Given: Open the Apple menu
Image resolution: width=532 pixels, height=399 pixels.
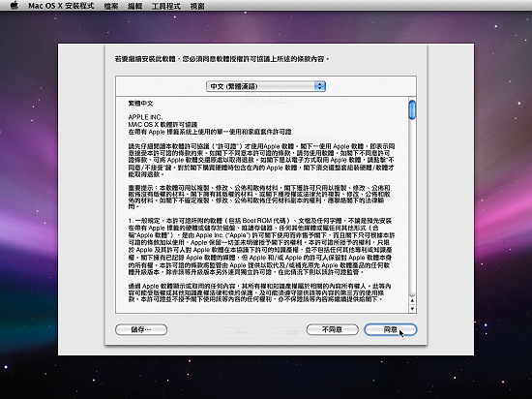Looking at the screenshot, I should point(15,6).
